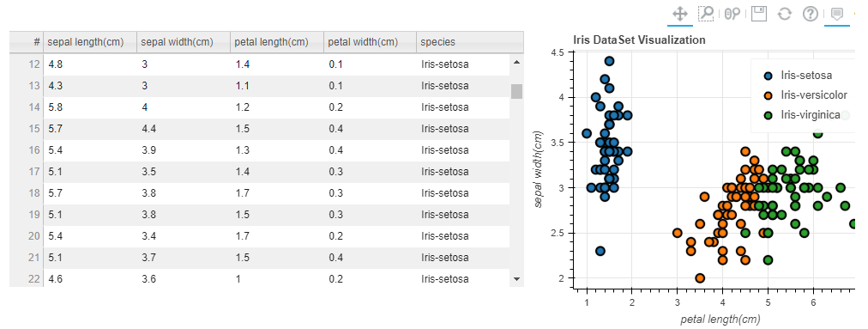Select row index 12 in the table
The height and width of the screenshot is (329, 868).
(x=27, y=64)
